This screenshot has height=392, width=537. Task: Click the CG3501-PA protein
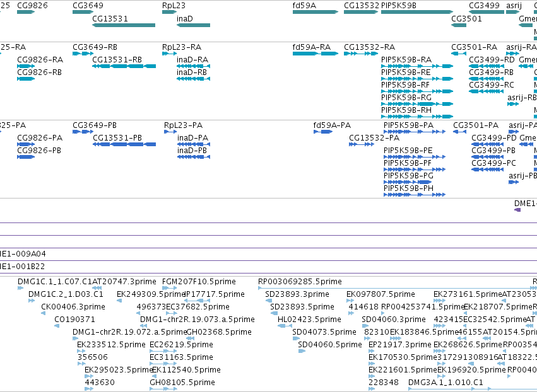coord(459,131)
